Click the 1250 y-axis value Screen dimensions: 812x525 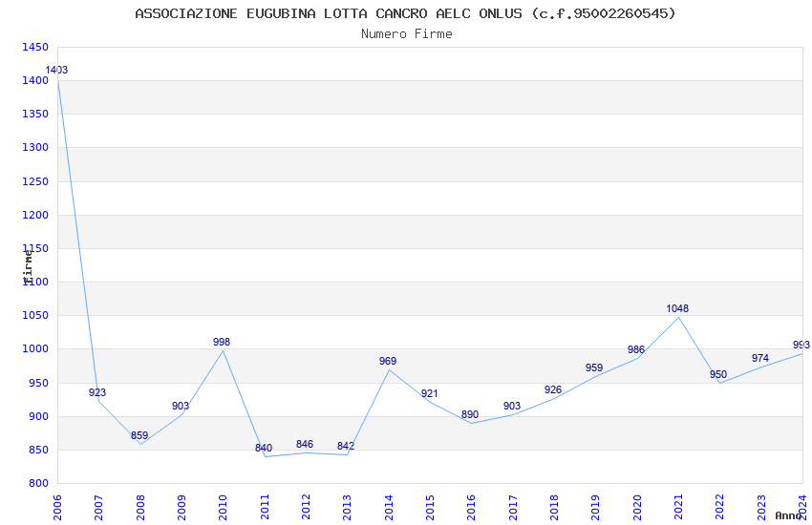point(35,181)
